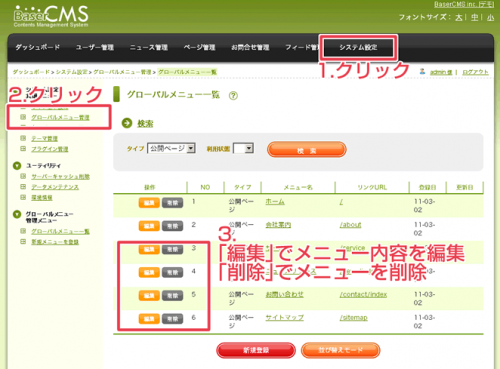Set font size to 中
Image resolution: width=500 pixels, height=369 pixels.
pyautogui.click(x=475, y=17)
